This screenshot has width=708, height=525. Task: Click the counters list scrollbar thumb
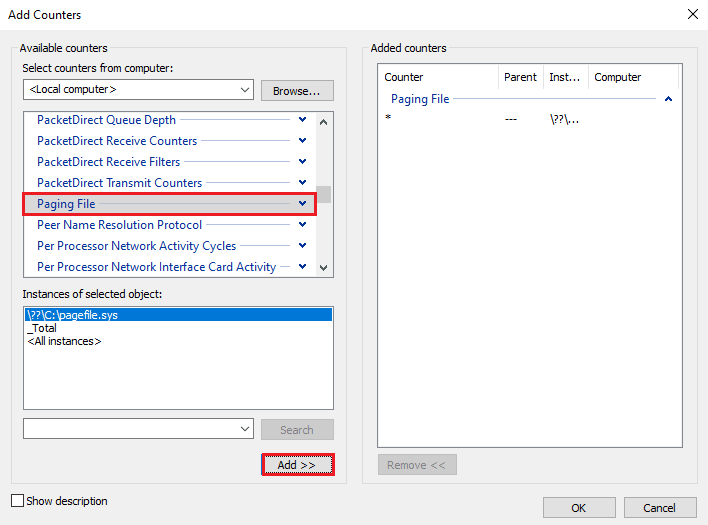[323, 195]
